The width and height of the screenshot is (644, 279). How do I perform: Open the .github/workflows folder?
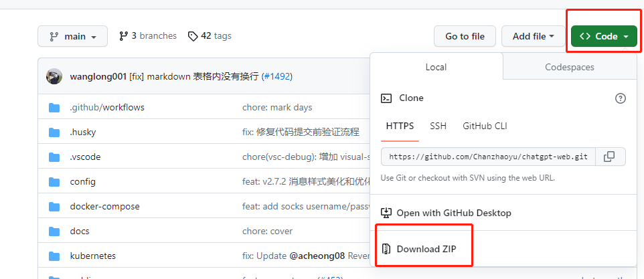click(107, 108)
